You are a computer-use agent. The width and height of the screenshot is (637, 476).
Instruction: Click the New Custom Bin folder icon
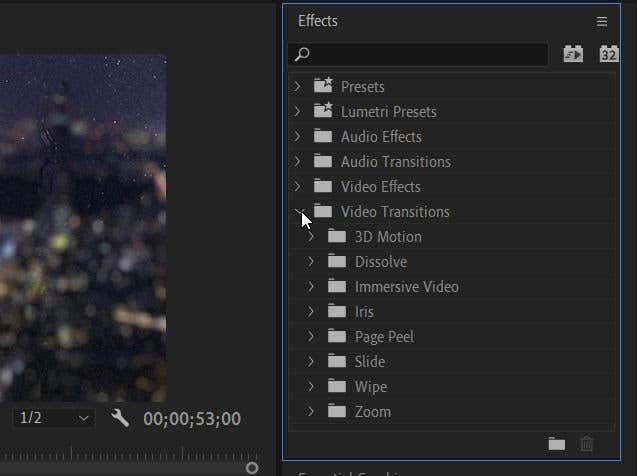pyautogui.click(x=557, y=444)
